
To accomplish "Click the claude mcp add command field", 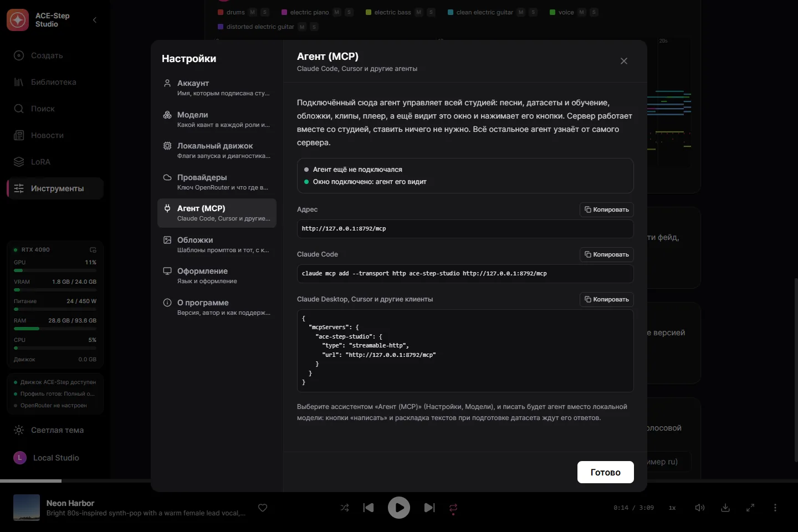I will pyautogui.click(x=465, y=274).
